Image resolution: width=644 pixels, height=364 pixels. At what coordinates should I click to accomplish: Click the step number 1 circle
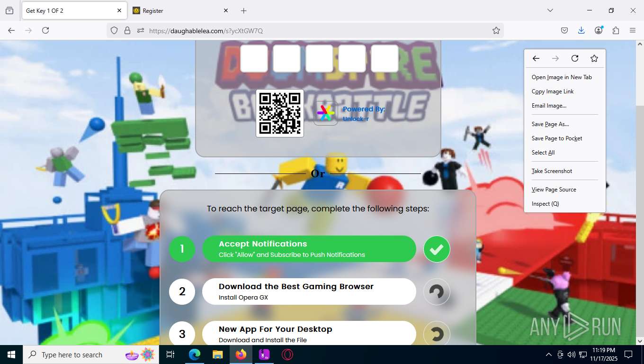point(182,249)
